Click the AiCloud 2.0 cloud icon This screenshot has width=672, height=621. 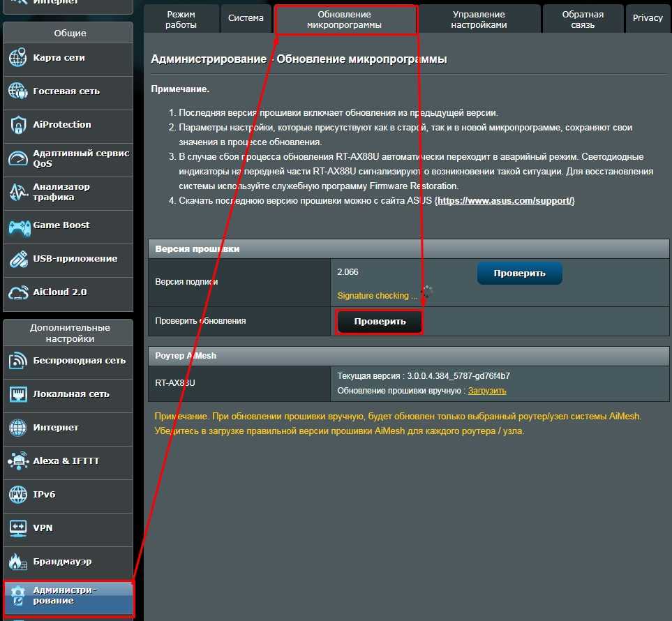click(17, 292)
